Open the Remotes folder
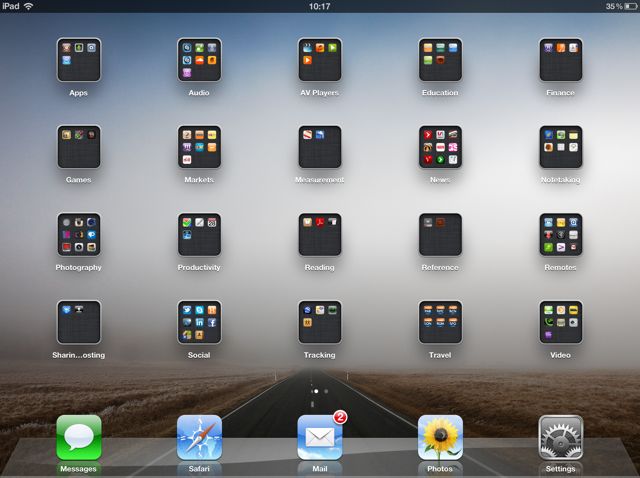 (560, 235)
